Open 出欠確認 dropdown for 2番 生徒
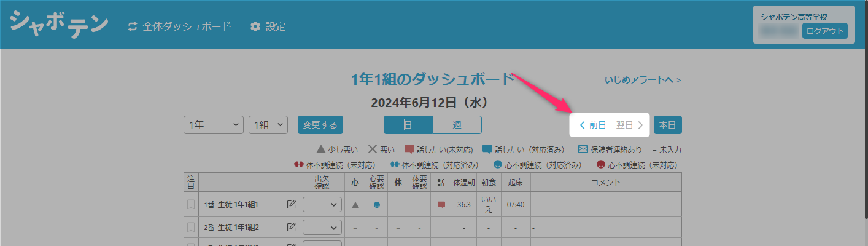 (x=322, y=228)
